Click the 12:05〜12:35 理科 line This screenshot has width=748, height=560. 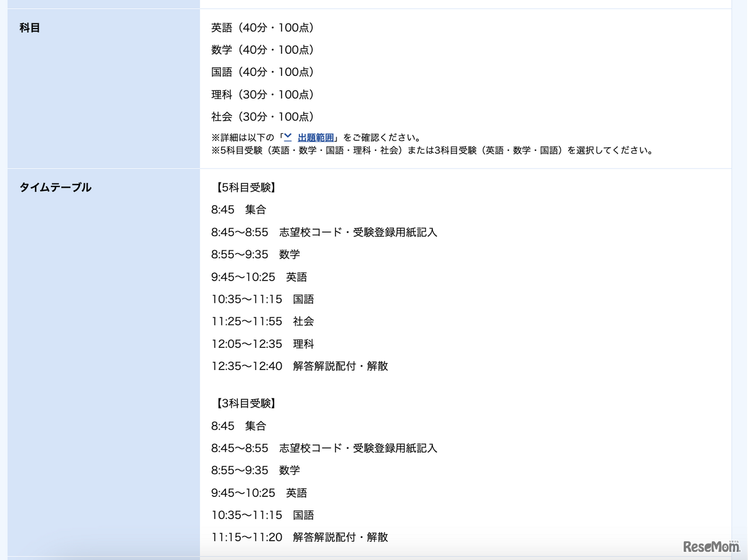tap(262, 344)
